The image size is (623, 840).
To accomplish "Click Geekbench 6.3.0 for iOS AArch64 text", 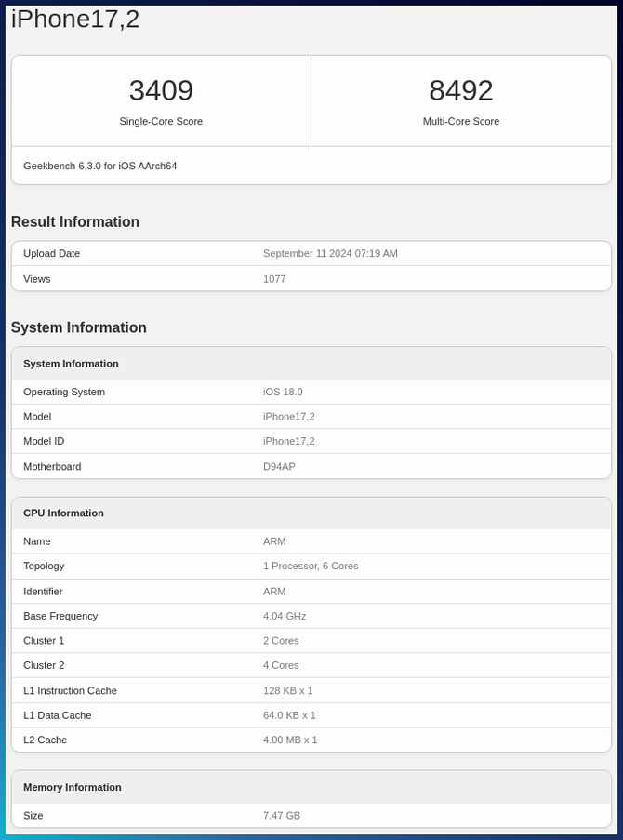I will (100, 167).
